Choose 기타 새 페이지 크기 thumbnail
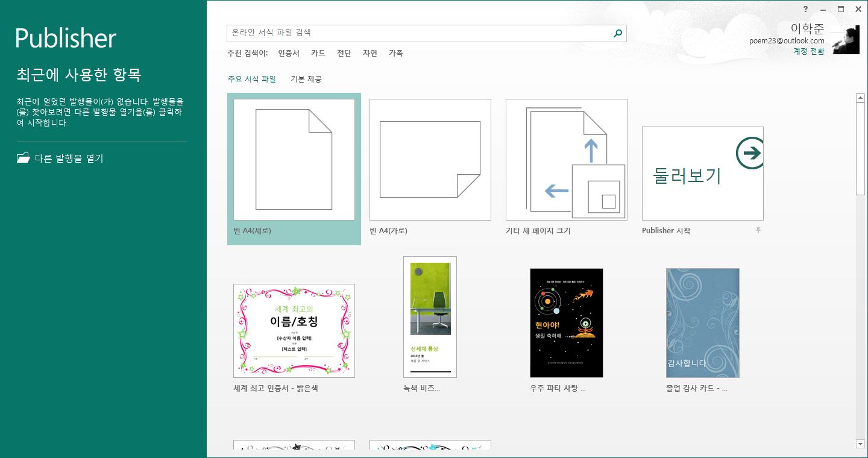Viewport: 868px width, 458px height. [x=567, y=160]
